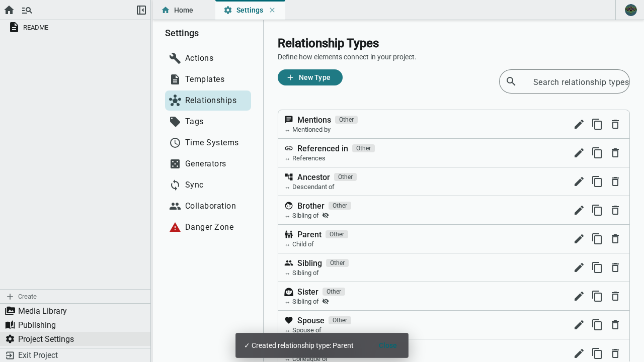Edit the Ancestor relationship type
Viewport: 644px width, 362px height.
point(579,182)
